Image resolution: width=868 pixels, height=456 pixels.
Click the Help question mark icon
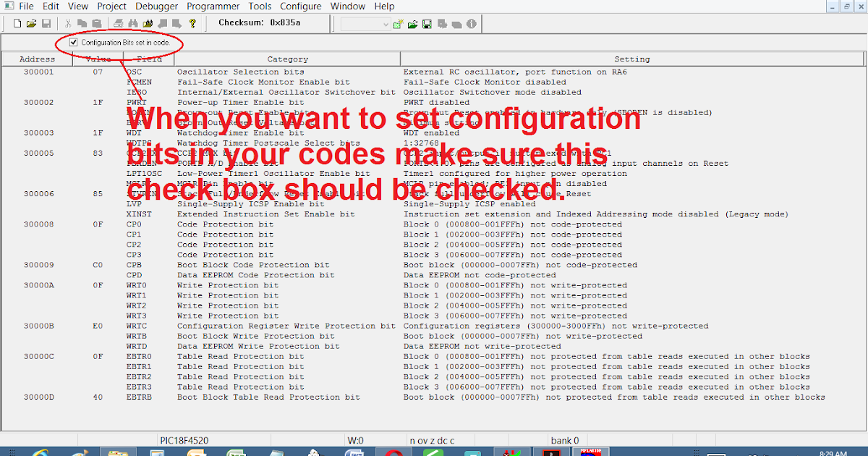click(x=192, y=23)
